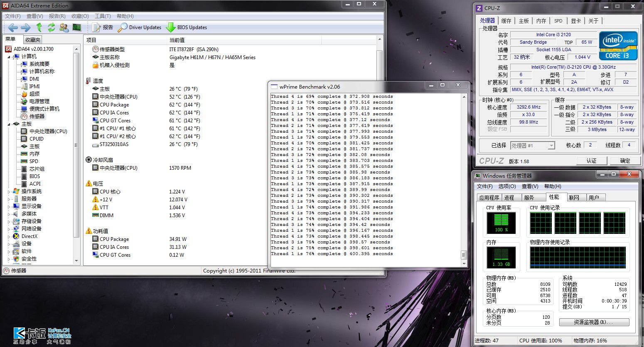Switch to 缓存 tab in CPU-Z
The height and width of the screenshot is (347, 644).
pyautogui.click(x=506, y=21)
